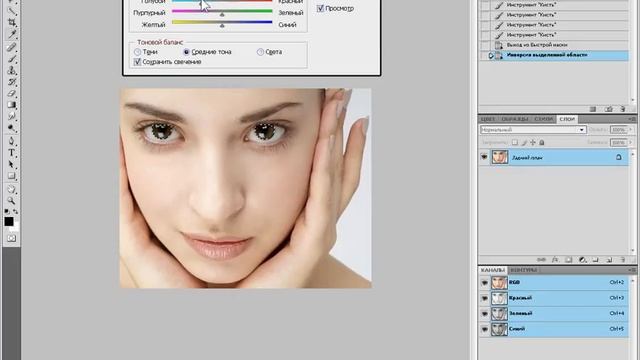Screen dimensions: 640x360
Task: Delete layer via Layers trash icon
Action: [x=622, y=260]
